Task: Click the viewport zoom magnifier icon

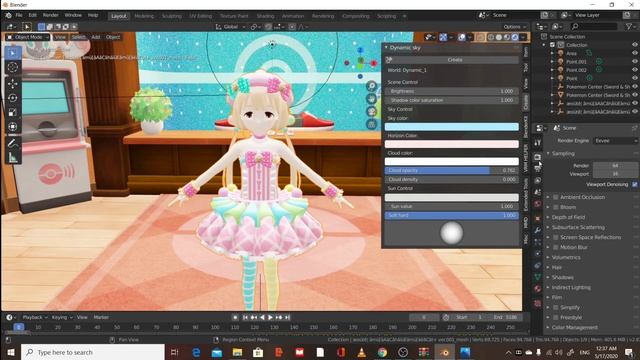Action: click(371, 86)
